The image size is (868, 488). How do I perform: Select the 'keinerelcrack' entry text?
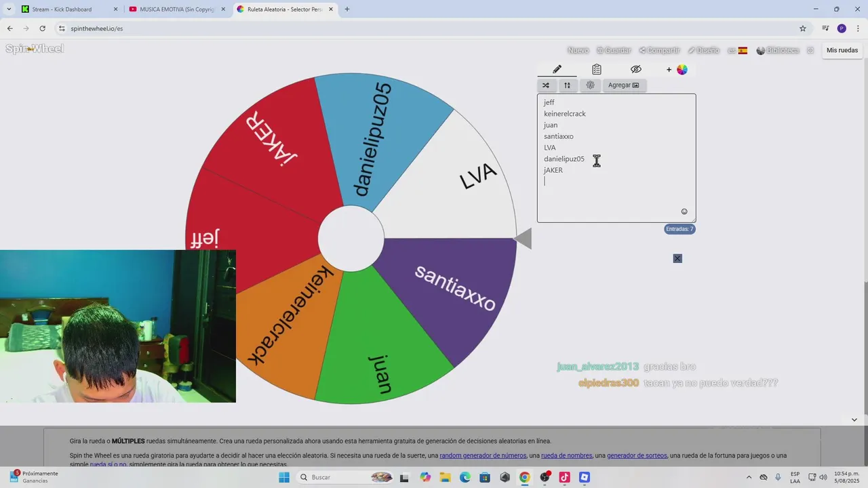[565, 114]
